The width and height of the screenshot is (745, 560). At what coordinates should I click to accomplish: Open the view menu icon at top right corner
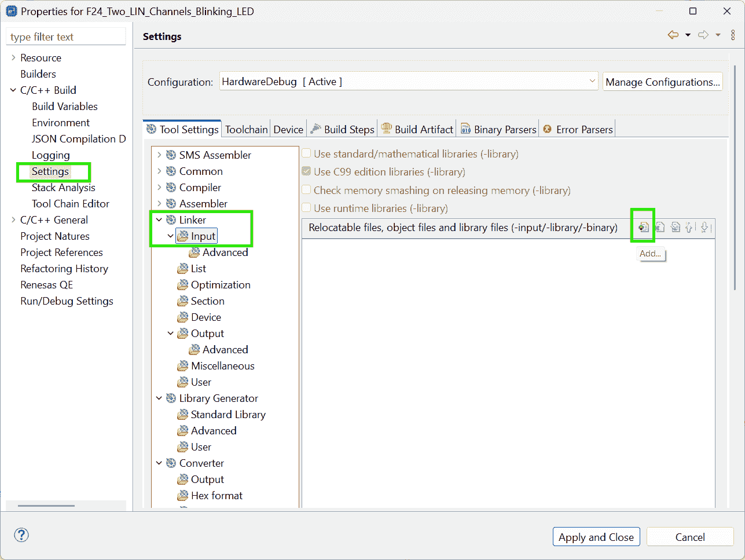733,35
